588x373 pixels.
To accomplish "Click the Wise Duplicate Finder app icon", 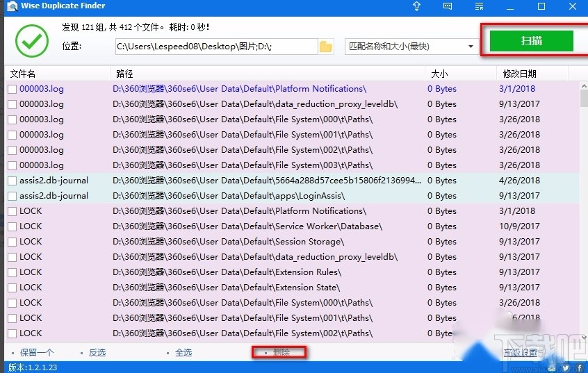I will pos(12,6).
